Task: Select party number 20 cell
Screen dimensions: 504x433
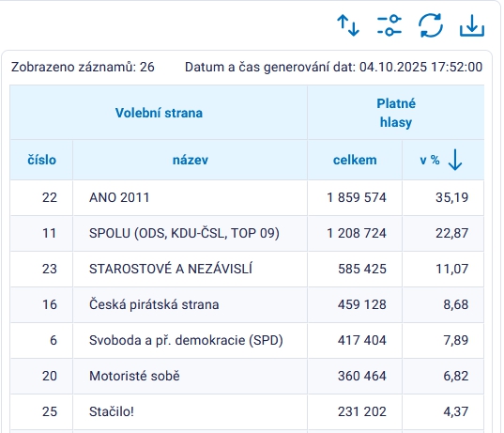Action: [x=41, y=376]
